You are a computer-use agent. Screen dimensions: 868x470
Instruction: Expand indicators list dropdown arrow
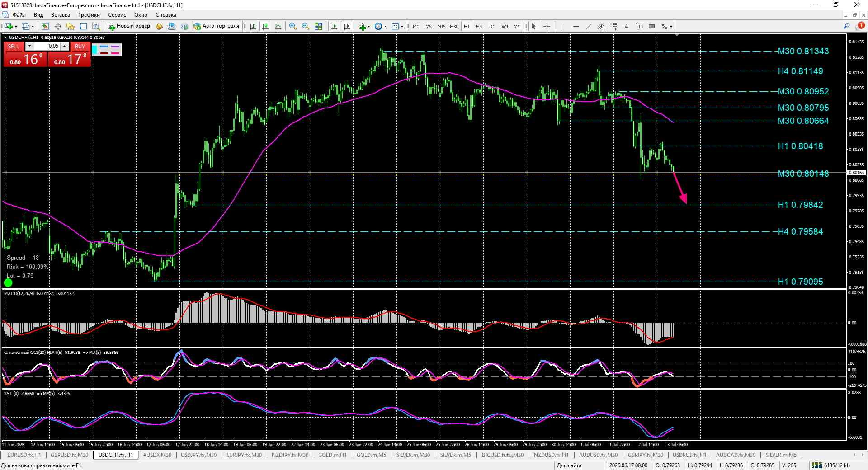(x=368, y=26)
